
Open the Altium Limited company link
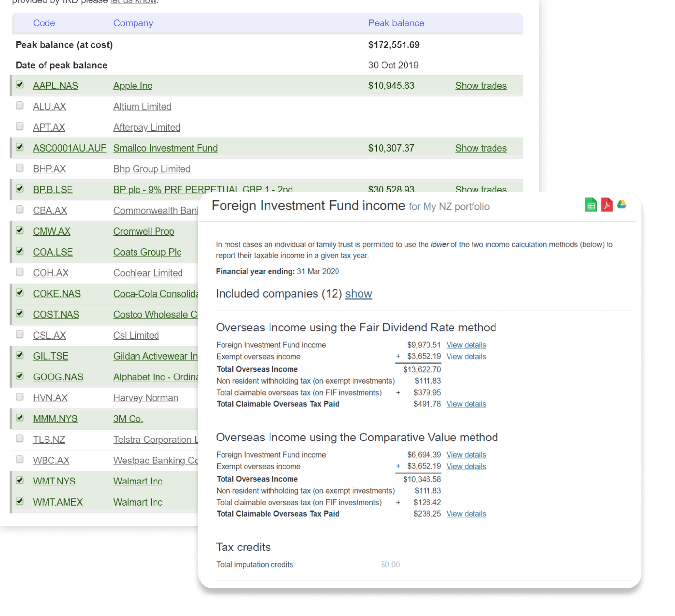pos(142,107)
